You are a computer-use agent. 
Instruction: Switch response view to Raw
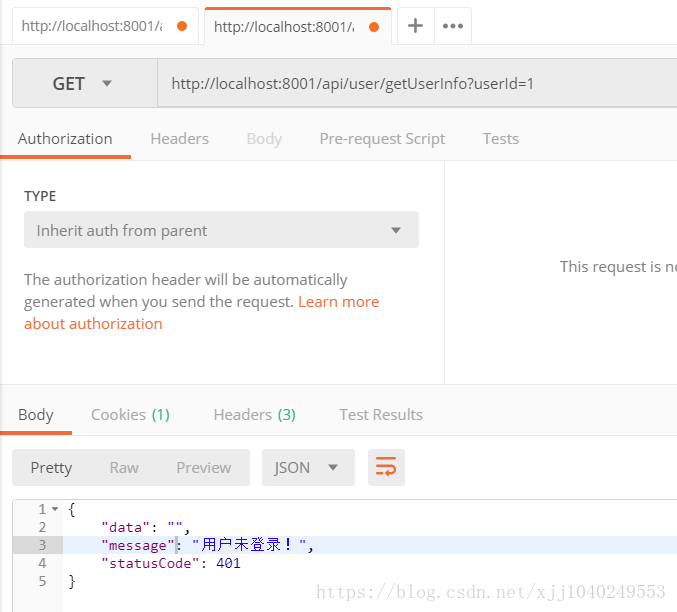(124, 467)
